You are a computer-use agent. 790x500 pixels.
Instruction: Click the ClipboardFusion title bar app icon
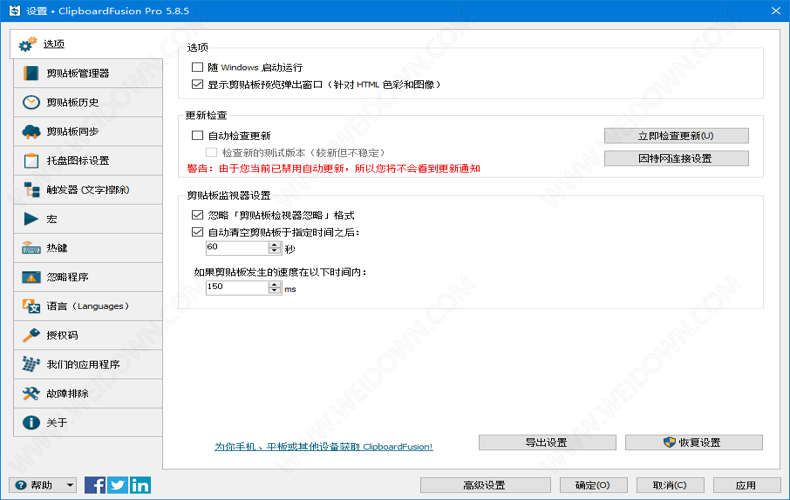click(x=15, y=10)
